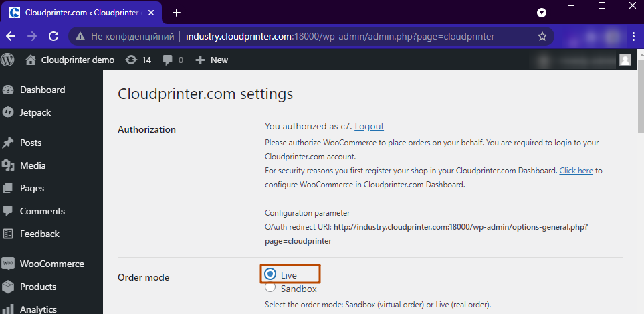Click the Media library icon

[8, 165]
